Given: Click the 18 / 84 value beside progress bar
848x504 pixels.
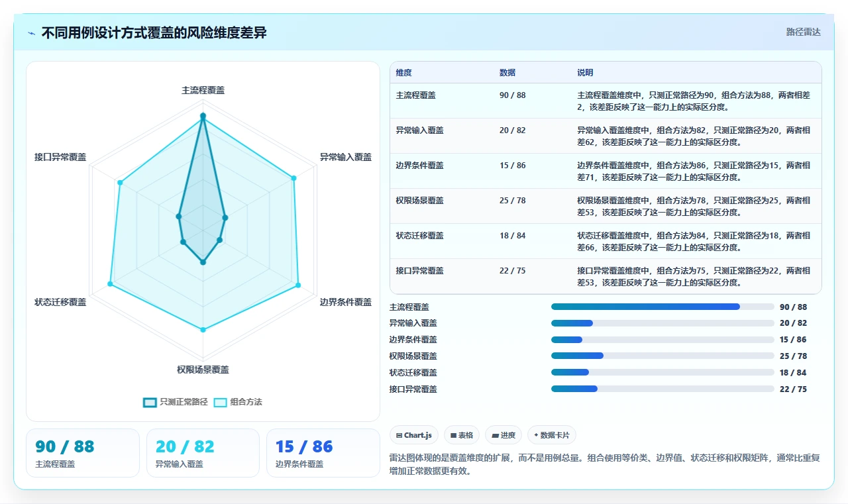Looking at the screenshot, I should (793, 373).
